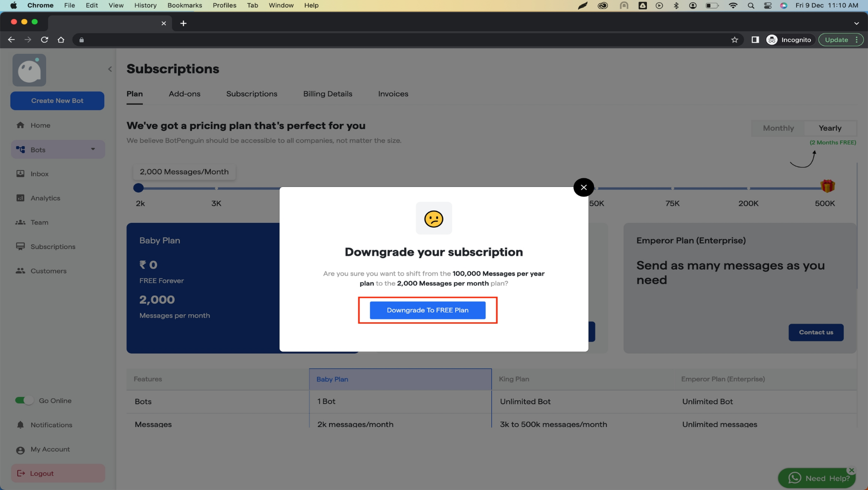The height and width of the screenshot is (490, 868).
Task: Click the Chrome Update button
Action: click(841, 40)
